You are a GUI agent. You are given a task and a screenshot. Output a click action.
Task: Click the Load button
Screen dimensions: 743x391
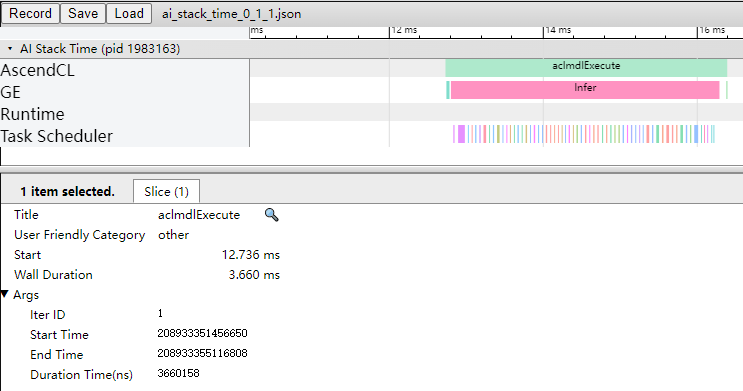pyautogui.click(x=129, y=13)
